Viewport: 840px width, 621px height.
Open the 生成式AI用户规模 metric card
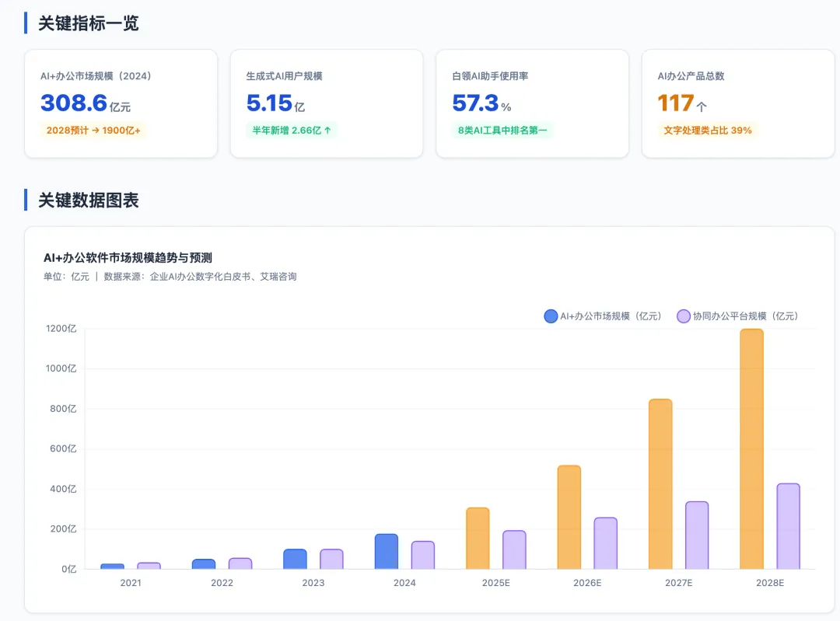pos(327,104)
